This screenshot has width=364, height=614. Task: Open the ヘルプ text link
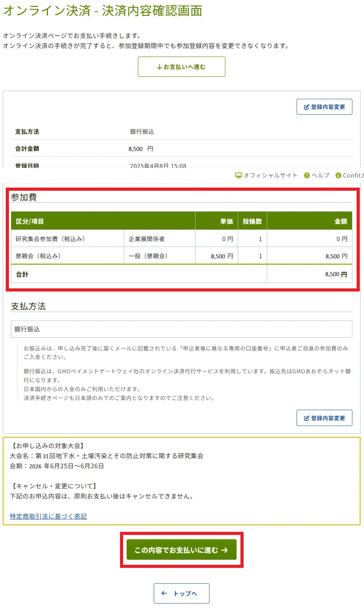(x=321, y=175)
